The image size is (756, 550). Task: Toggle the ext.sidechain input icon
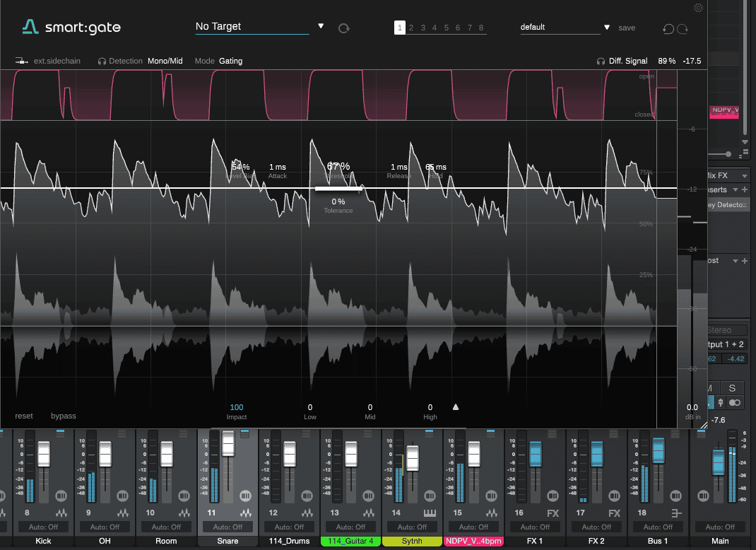[x=21, y=61]
